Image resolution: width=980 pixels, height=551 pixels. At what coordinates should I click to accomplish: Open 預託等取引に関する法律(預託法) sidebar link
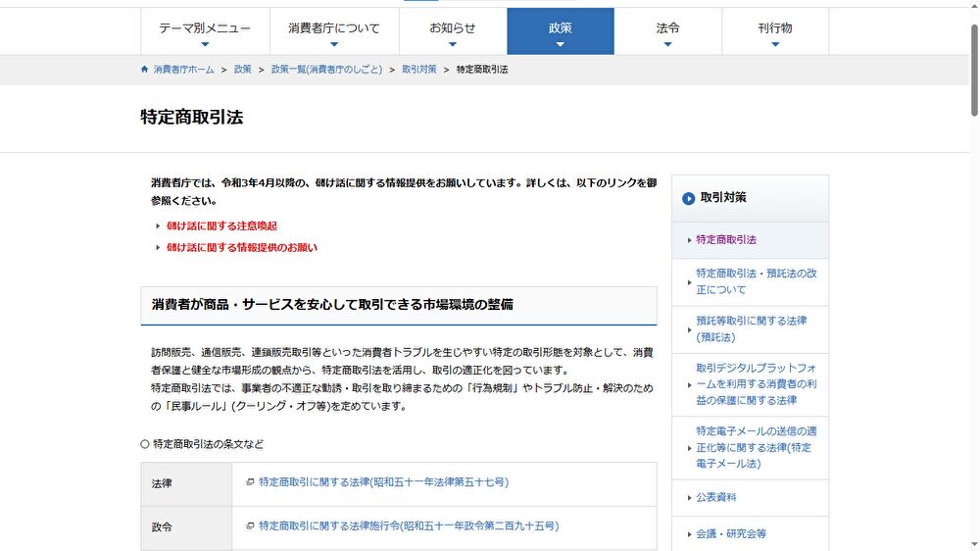752,329
